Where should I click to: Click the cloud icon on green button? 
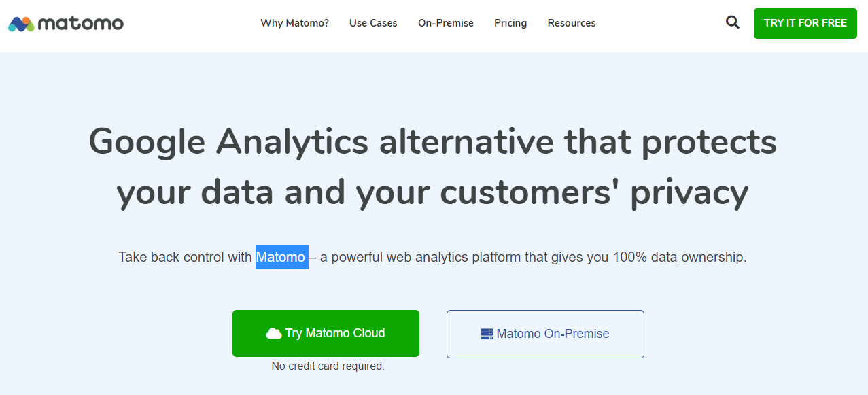click(274, 333)
